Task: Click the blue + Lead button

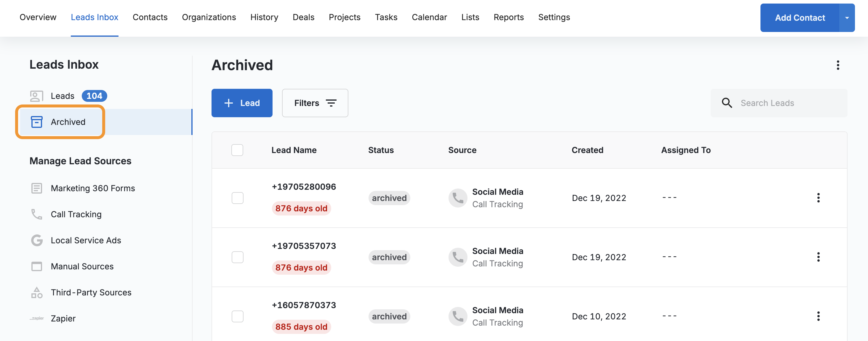Action: pyautogui.click(x=242, y=103)
